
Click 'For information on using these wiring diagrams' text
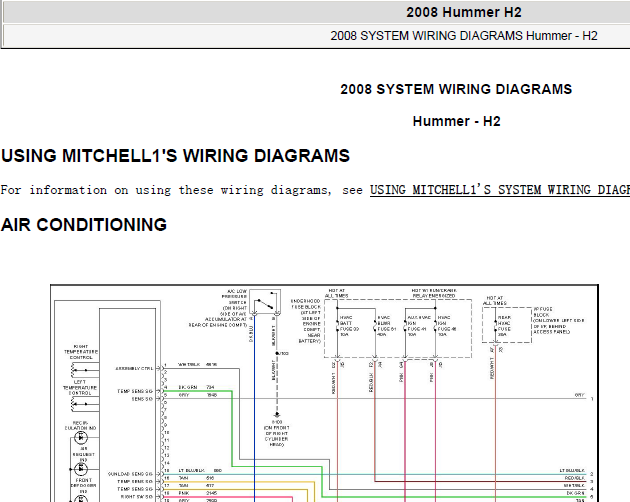[166, 190]
